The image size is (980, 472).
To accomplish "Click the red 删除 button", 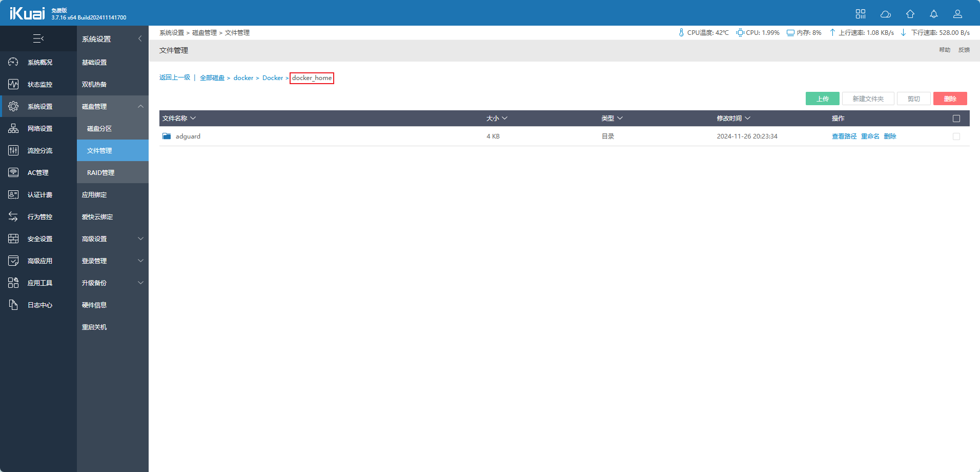I will [950, 99].
